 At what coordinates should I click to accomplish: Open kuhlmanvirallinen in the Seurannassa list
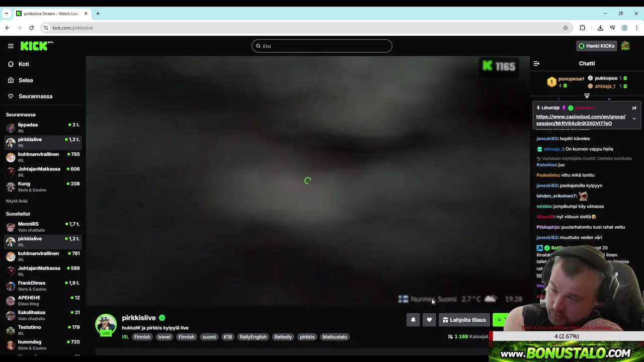click(x=43, y=157)
